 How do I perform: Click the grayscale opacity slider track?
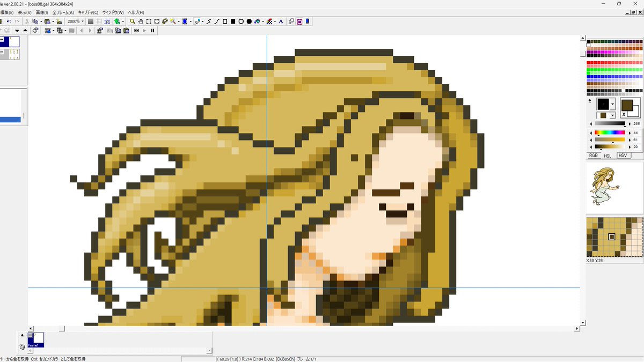(610, 123)
